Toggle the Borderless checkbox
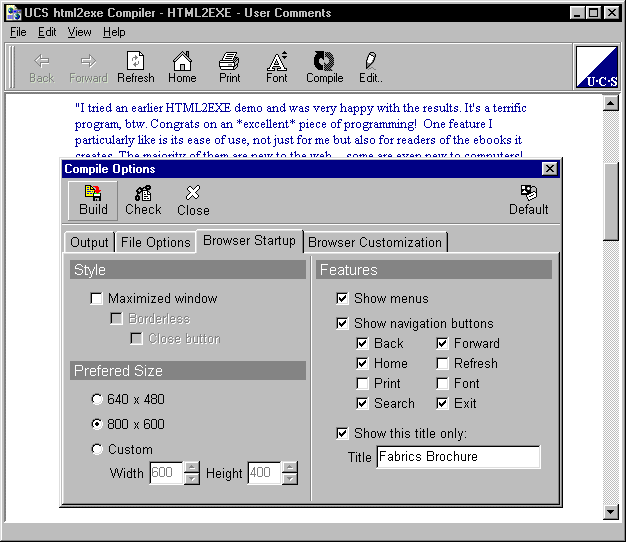The width and height of the screenshot is (626, 542). pos(116,318)
